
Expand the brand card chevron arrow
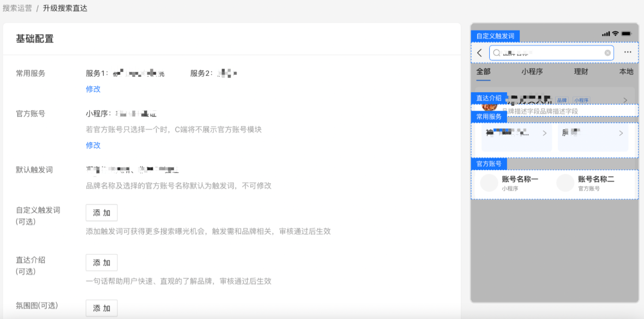625,100
